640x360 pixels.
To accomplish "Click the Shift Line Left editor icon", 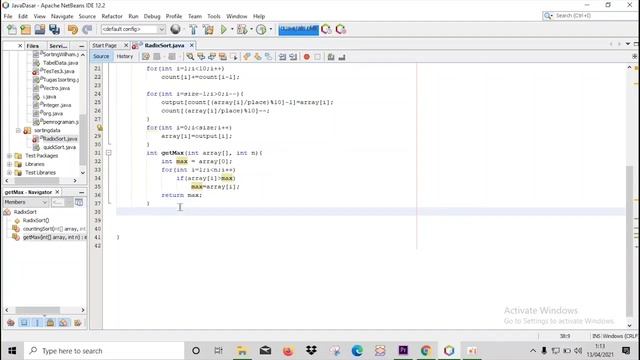I will click(282, 57).
